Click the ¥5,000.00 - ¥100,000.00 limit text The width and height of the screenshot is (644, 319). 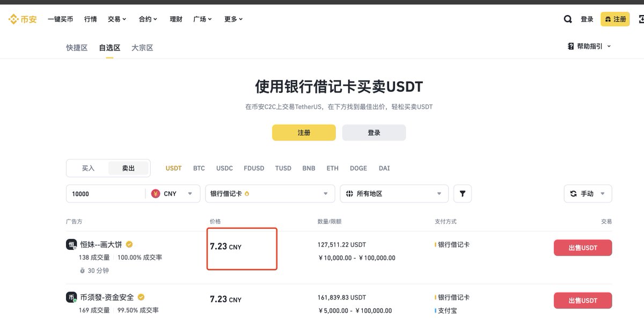tap(355, 310)
